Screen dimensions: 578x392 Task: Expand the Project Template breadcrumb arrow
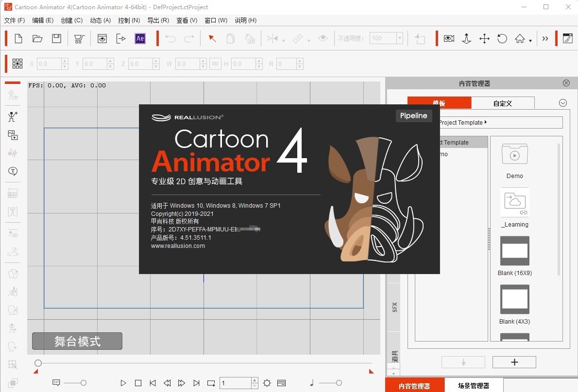(486, 122)
